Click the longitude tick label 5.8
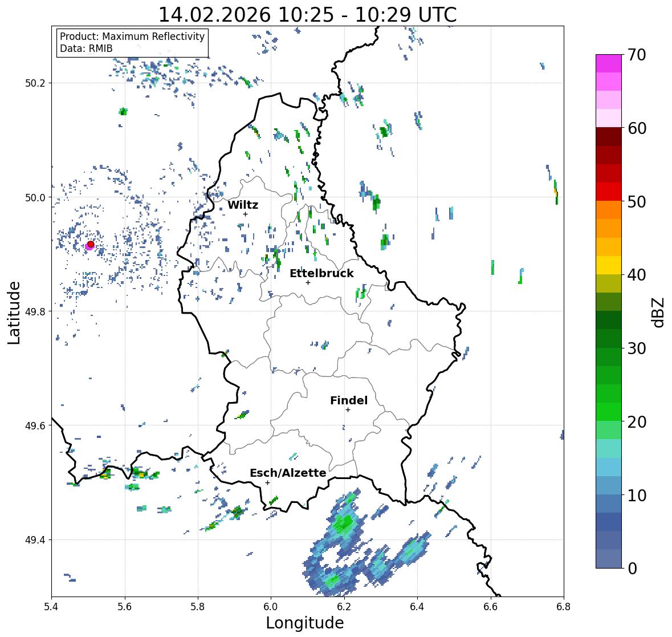Image resolution: width=672 pixels, height=637 pixels. 198,607
